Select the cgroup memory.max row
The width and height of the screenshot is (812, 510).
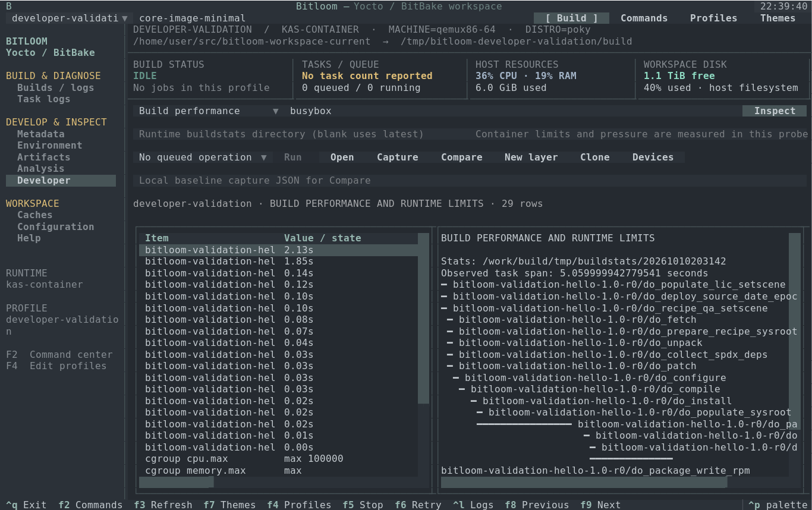point(278,471)
